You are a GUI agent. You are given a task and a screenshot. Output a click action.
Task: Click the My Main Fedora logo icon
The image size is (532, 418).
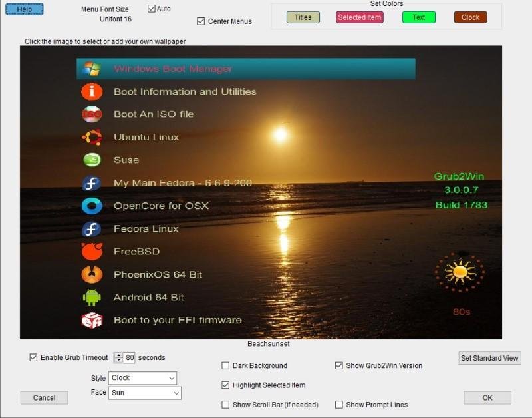coord(92,183)
